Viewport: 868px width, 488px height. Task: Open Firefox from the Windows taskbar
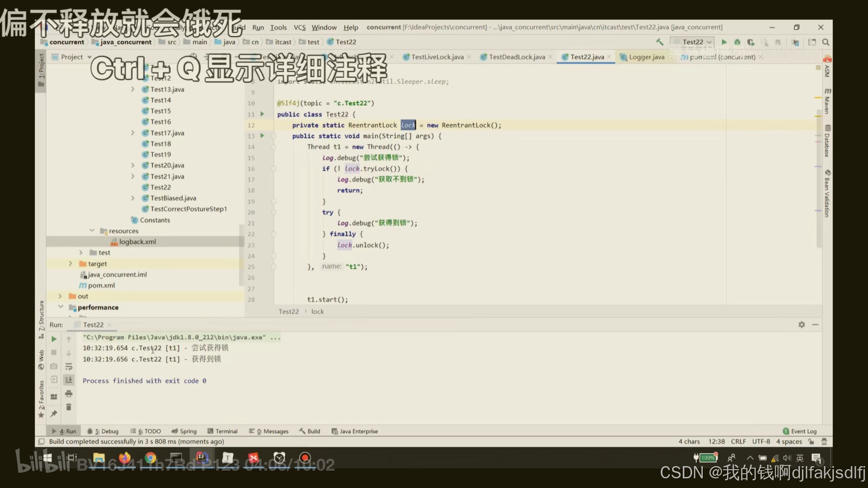point(125,458)
